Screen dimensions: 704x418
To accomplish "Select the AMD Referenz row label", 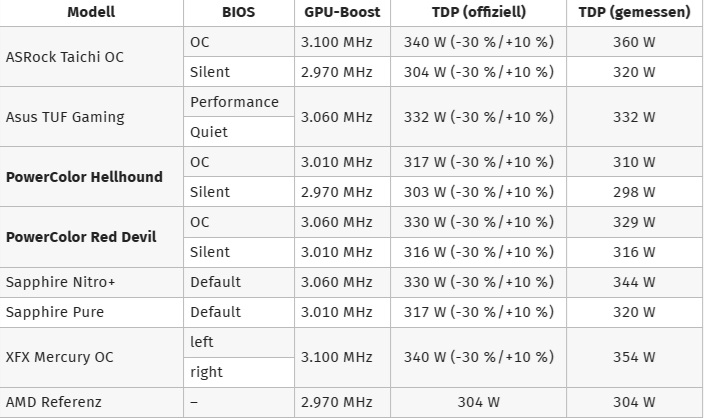I will coord(56,402).
